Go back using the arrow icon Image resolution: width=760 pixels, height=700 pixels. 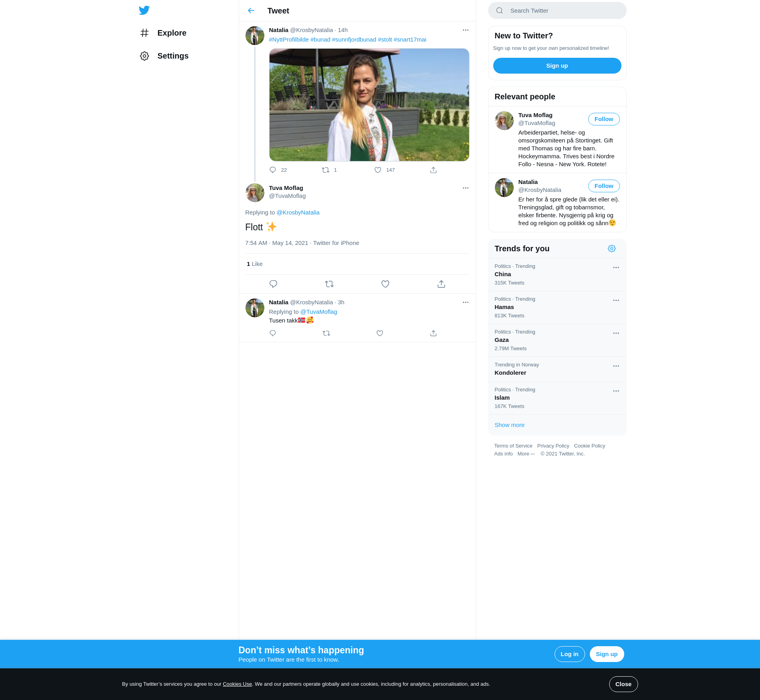[x=251, y=11]
